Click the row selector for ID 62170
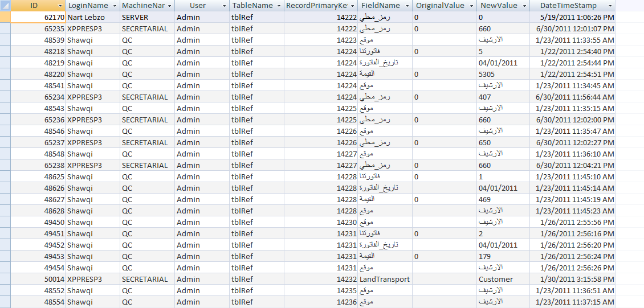Screen dimensions: 644x308 (x=5, y=17)
